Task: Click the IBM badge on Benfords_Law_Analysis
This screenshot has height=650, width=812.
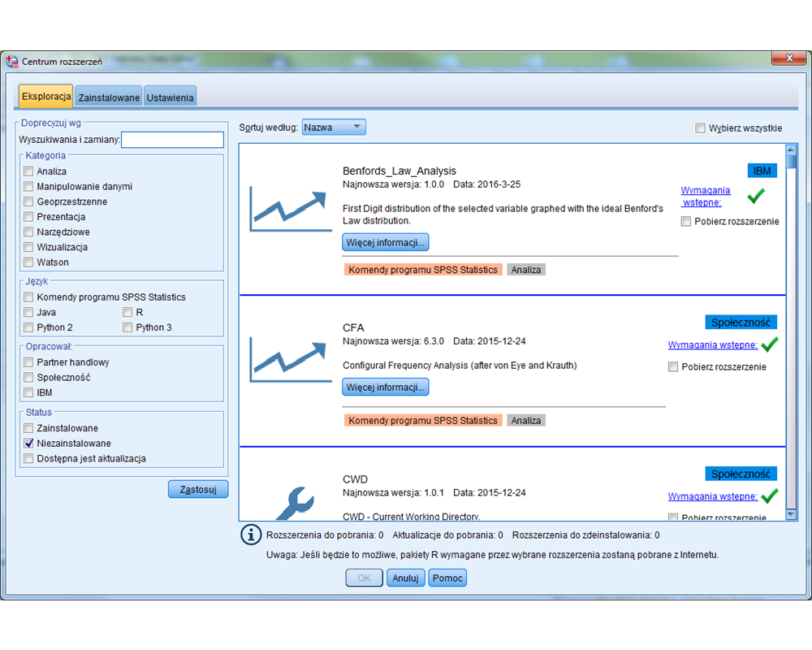Action: [762, 171]
